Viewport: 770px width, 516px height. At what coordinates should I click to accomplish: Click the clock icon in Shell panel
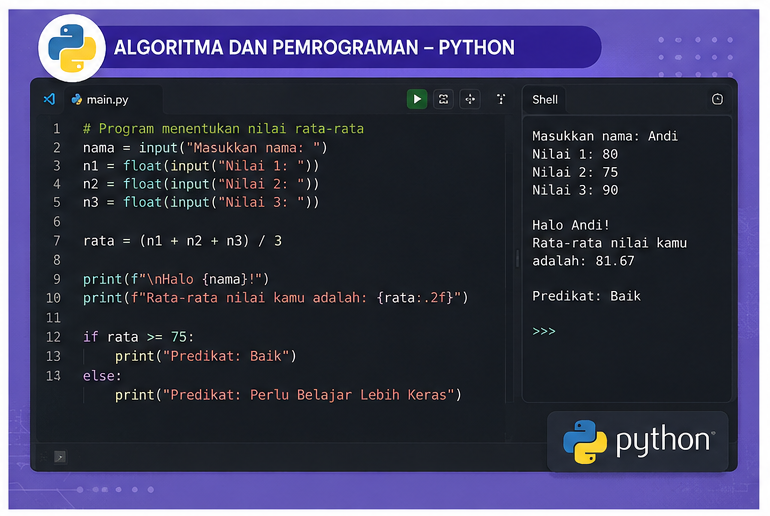click(x=717, y=99)
